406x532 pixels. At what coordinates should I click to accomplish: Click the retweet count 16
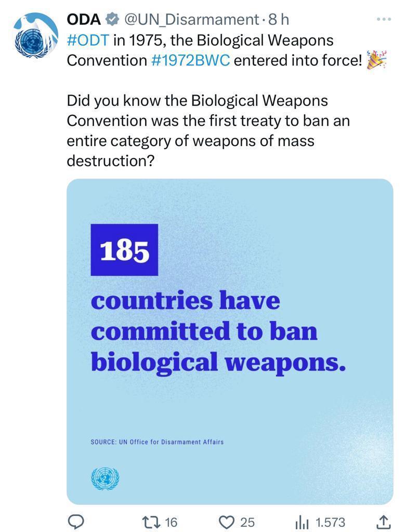point(171,522)
